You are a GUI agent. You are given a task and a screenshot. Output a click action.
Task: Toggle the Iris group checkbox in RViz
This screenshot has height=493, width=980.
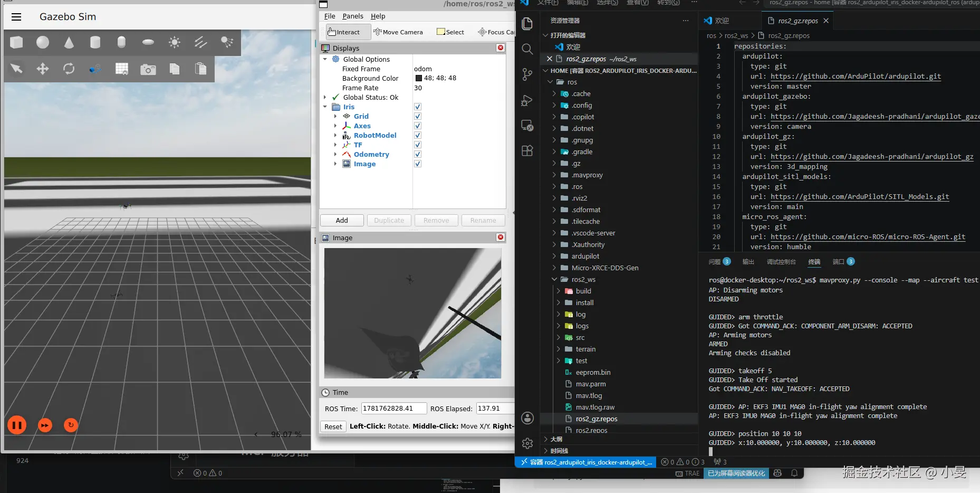pyautogui.click(x=418, y=107)
